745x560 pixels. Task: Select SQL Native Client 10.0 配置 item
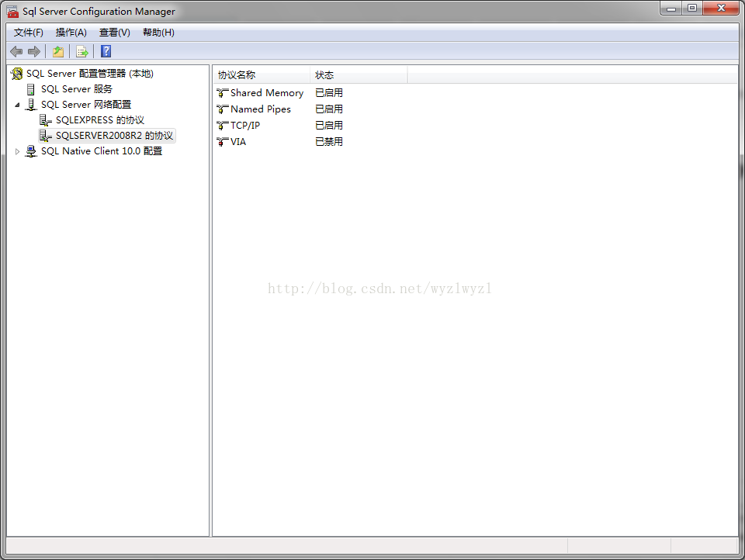tap(102, 151)
